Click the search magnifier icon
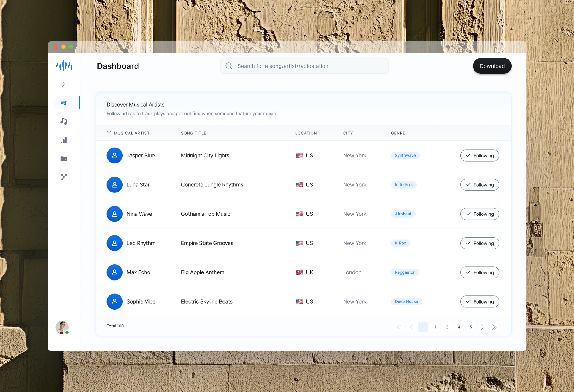Image resolution: width=574 pixels, height=392 pixels. pos(229,66)
